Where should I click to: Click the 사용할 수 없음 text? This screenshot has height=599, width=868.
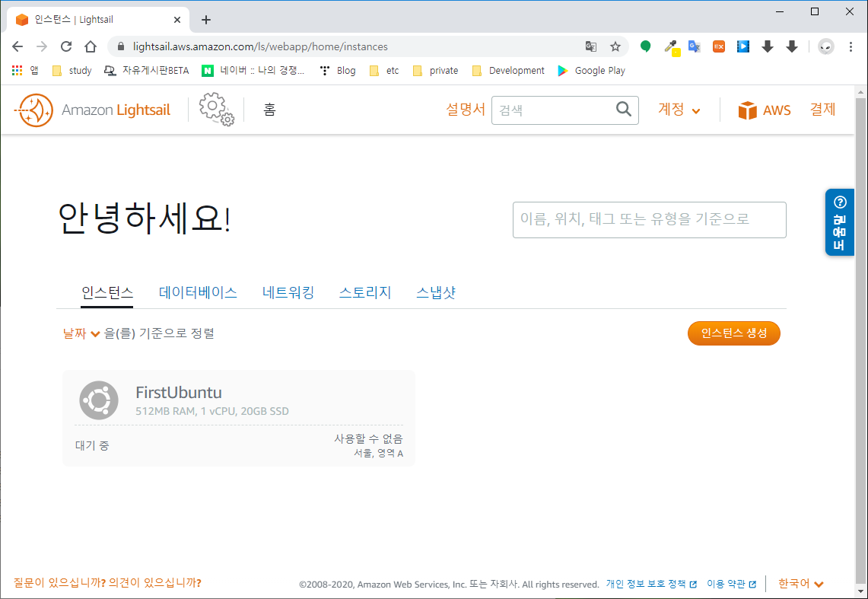pos(368,439)
